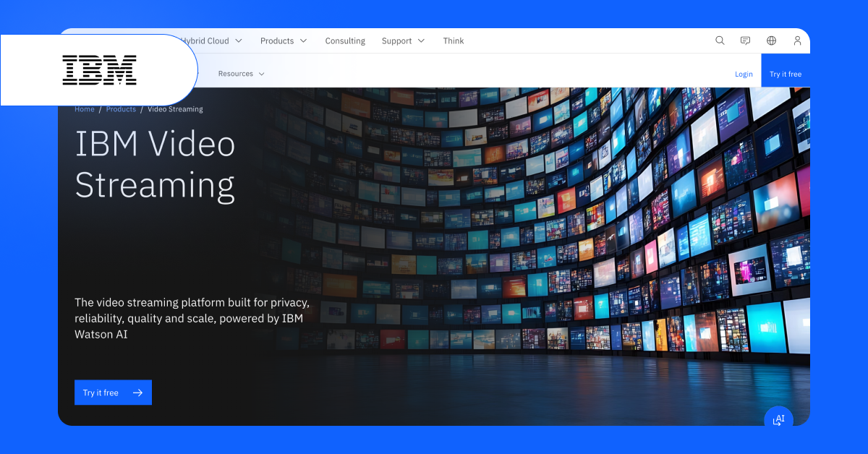Select Consulting from the navigation menu
The height and width of the screenshot is (454, 868).
(x=345, y=40)
